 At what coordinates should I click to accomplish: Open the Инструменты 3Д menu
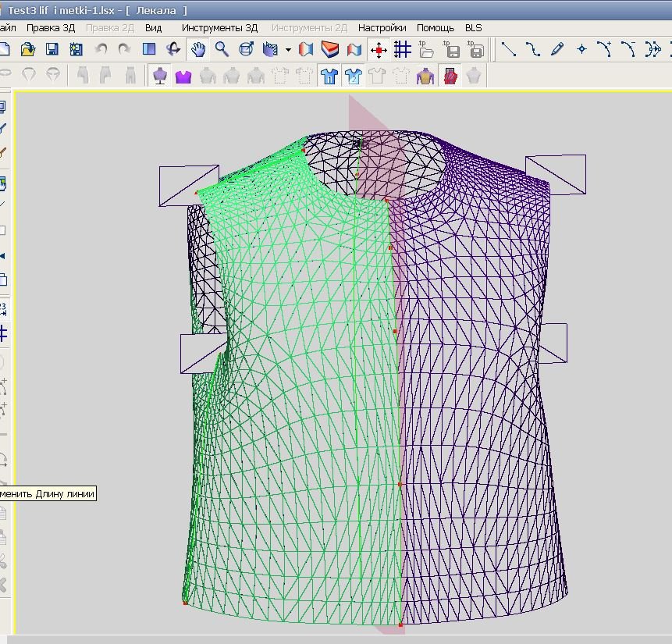point(219,27)
